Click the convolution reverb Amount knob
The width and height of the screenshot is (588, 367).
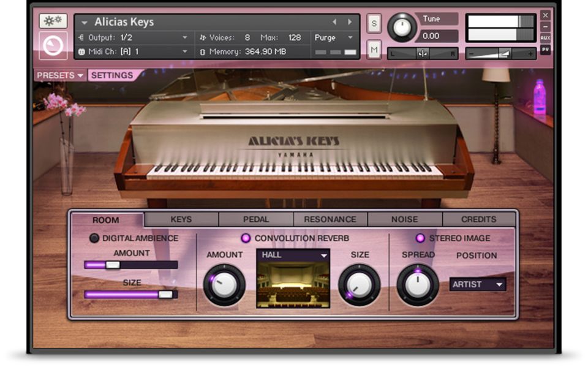point(224,284)
